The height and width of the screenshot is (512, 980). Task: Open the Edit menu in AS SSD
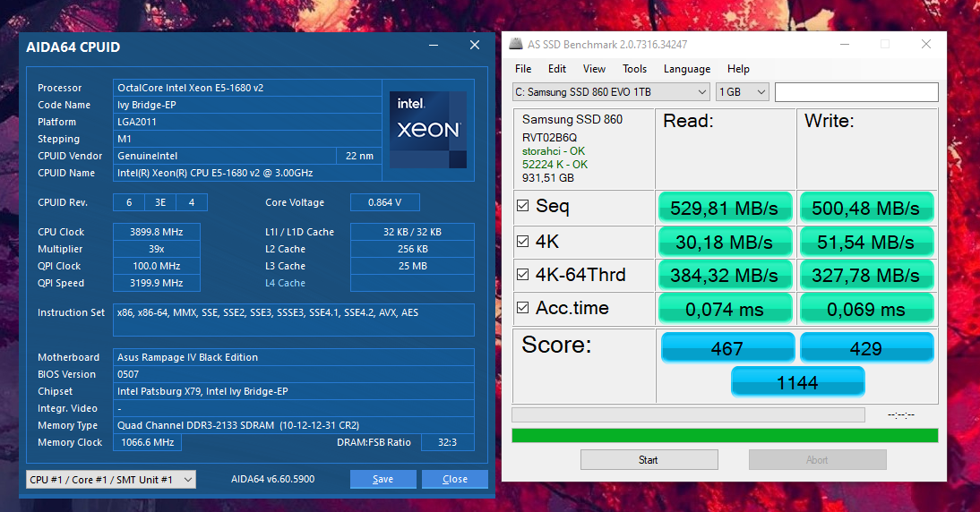[x=557, y=69]
